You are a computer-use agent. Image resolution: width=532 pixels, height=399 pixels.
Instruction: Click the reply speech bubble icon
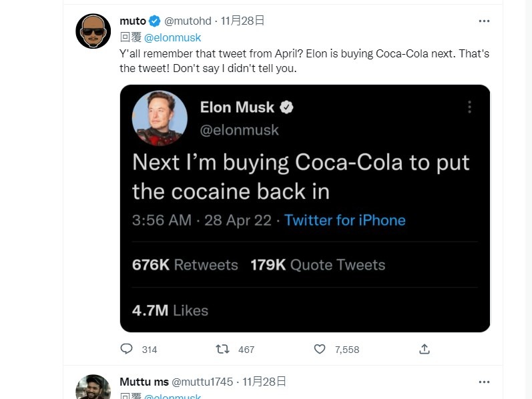127,349
